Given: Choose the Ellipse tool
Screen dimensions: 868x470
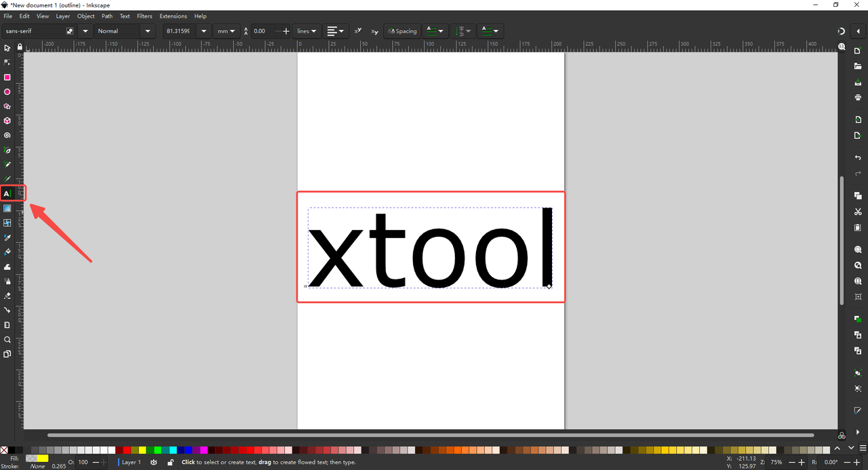Looking at the screenshot, I should pyautogui.click(x=7, y=92).
